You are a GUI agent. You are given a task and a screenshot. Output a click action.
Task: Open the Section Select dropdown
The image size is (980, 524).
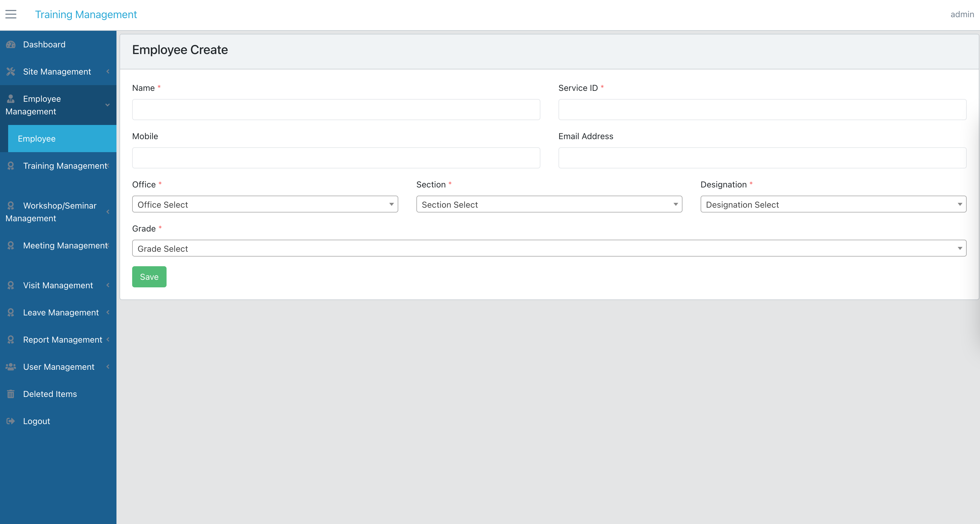pos(549,204)
